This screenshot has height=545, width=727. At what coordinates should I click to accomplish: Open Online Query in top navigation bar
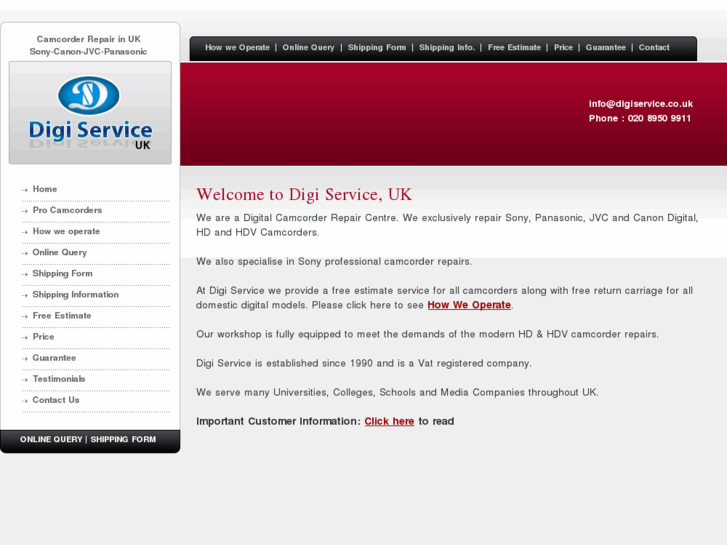(308, 47)
